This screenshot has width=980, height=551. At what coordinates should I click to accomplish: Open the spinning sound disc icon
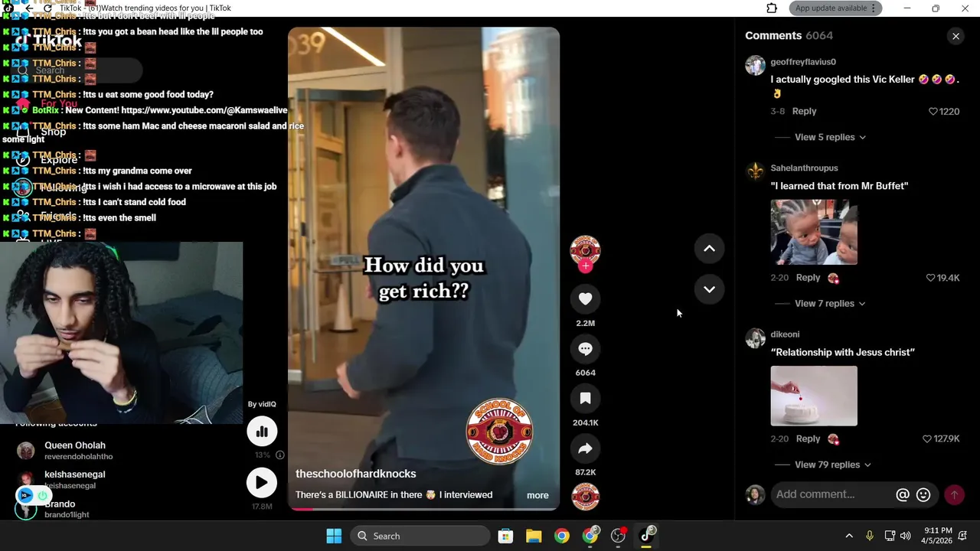click(x=585, y=497)
